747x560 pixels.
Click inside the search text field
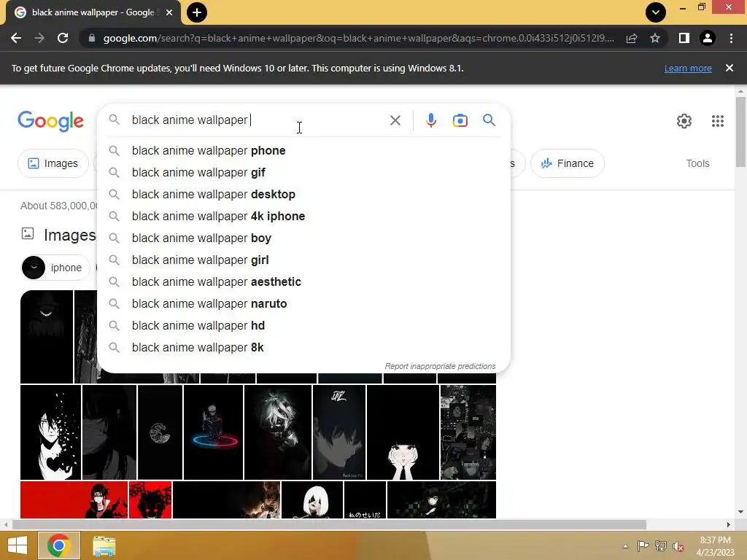[258, 120]
